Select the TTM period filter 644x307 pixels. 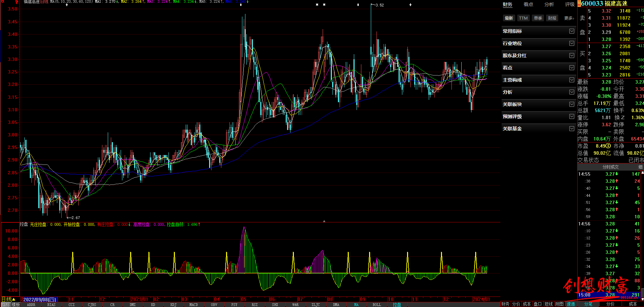click(x=523, y=18)
